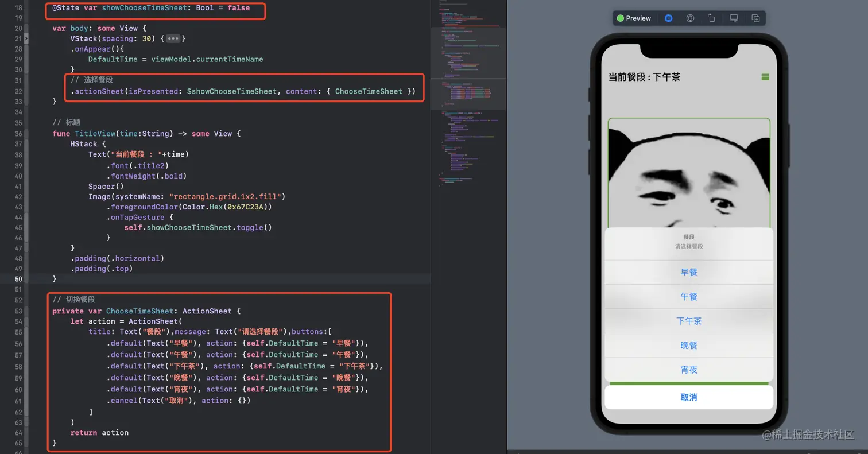Viewport: 868px width, 454px height.
Task: Click showChooseTimeSheet in the @State declaration
Action: [x=144, y=8]
